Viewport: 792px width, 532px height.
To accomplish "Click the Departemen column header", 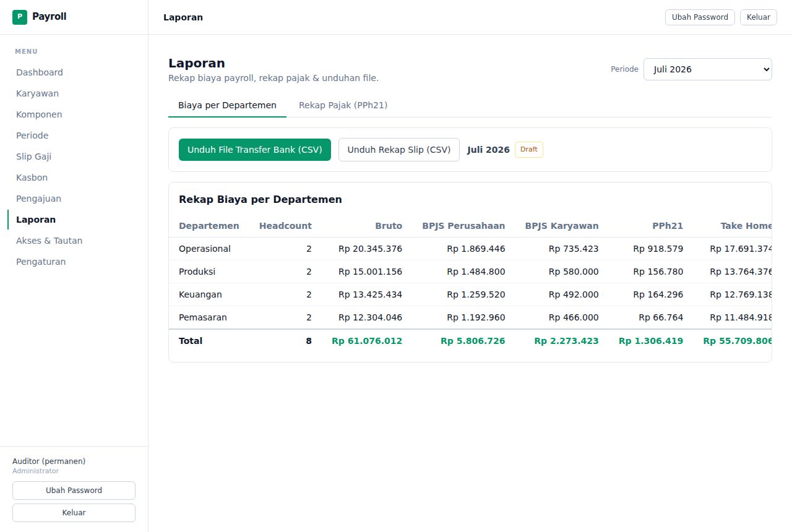I will click(x=209, y=226).
